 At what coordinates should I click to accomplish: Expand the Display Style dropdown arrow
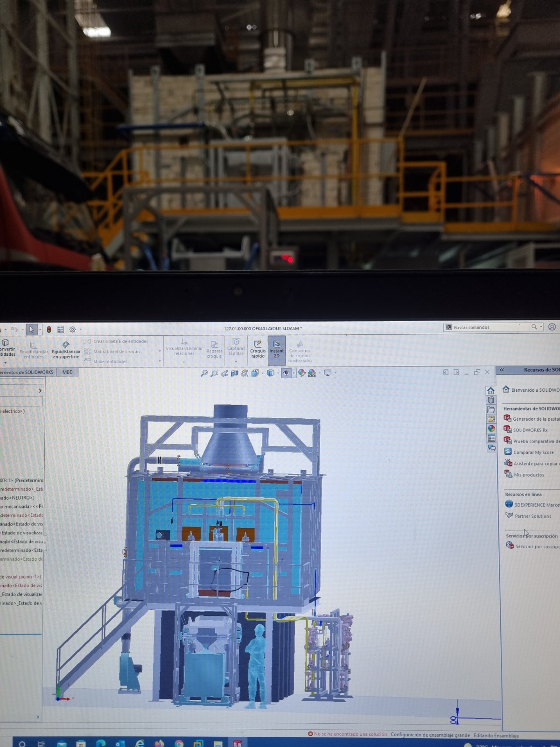click(x=278, y=373)
